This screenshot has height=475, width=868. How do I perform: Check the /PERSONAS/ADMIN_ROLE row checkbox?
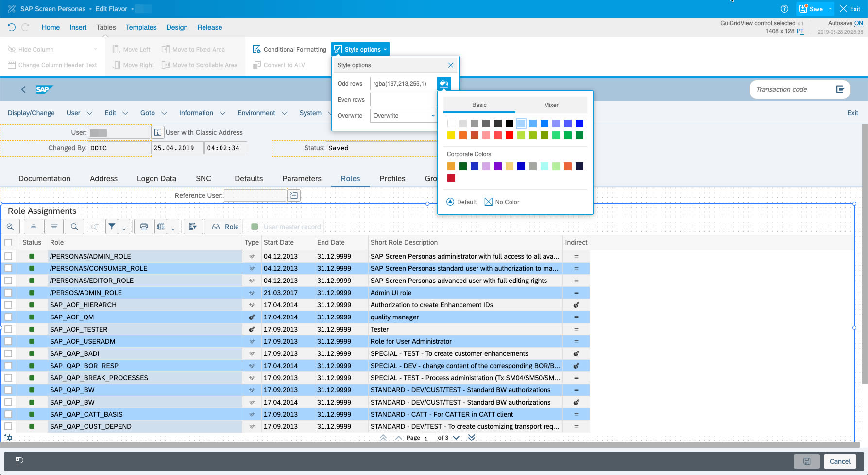(x=8, y=256)
